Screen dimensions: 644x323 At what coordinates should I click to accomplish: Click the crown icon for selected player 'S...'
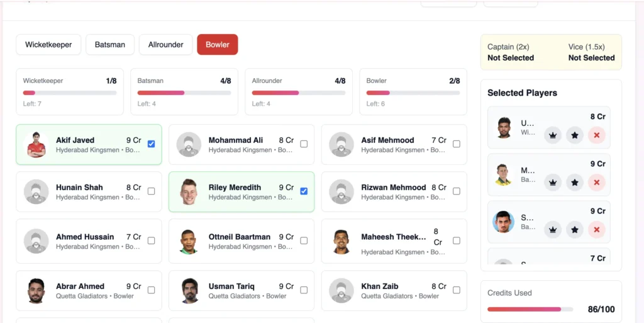pyautogui.click(x=553, y=230)
